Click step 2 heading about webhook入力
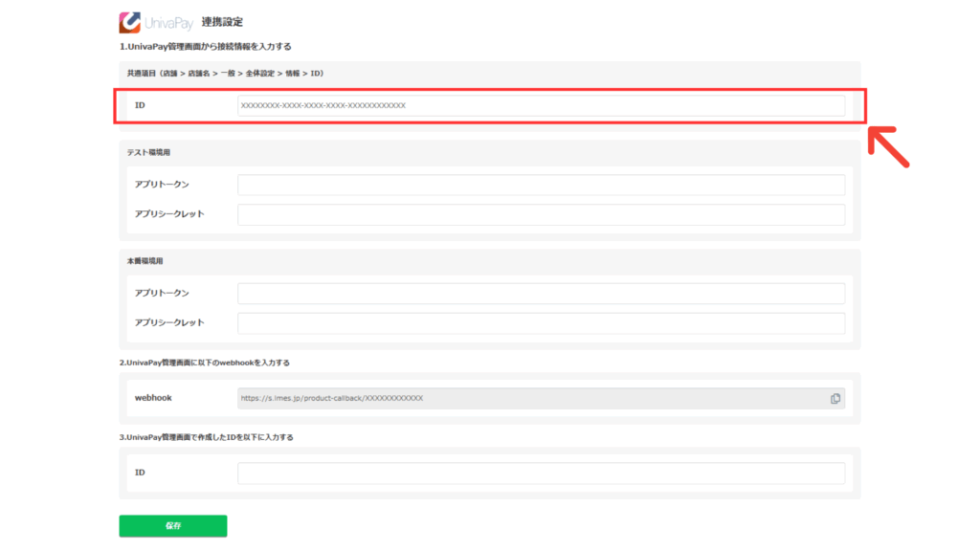 click(205, 363)
